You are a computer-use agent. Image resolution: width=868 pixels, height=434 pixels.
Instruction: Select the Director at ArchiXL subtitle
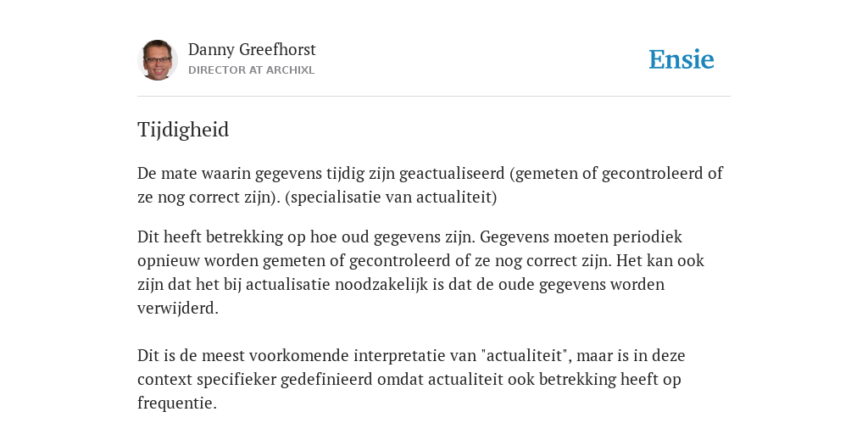coord(251,70)
